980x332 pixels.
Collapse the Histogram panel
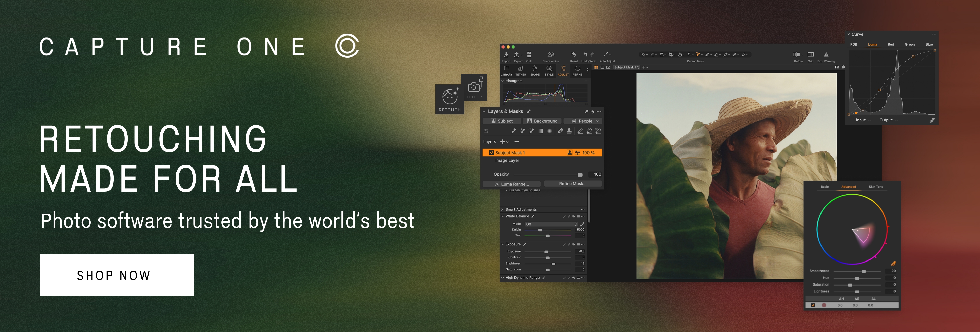coord(503,81)
